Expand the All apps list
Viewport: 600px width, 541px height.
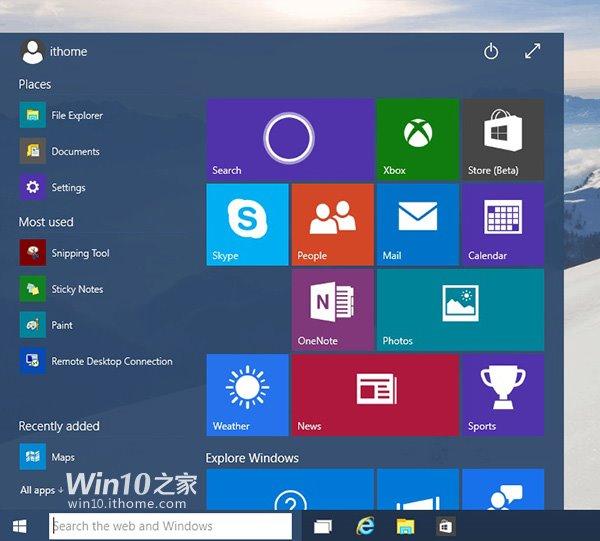[x=41, y=490]
